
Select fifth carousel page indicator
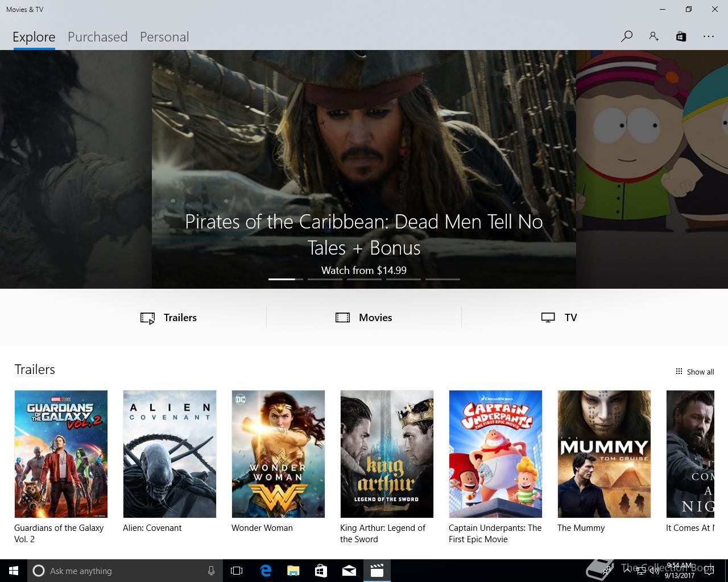(442, 279)
